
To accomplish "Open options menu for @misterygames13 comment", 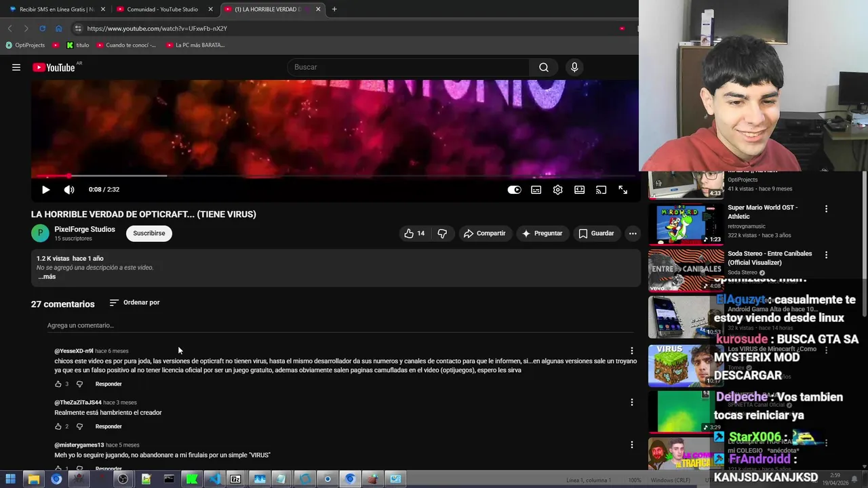I will 632,445.
